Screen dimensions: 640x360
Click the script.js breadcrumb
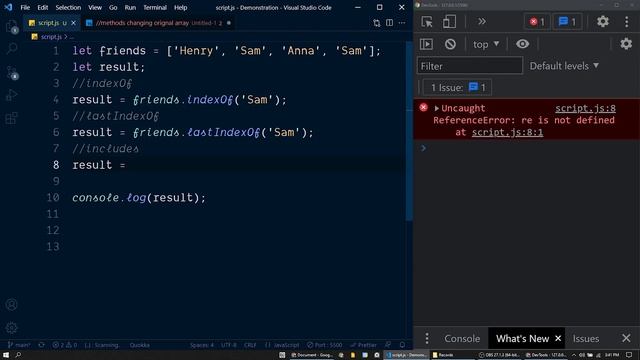point(51,36)
